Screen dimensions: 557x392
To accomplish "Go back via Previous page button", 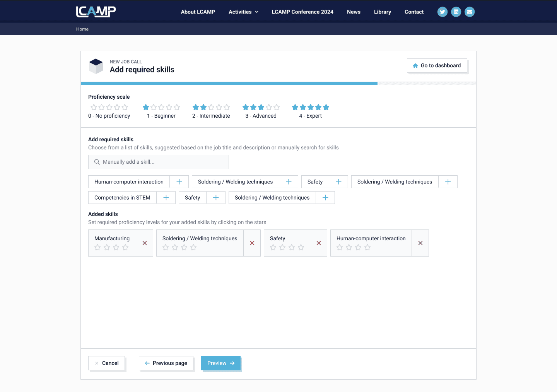I will click(x=166, y=363).
